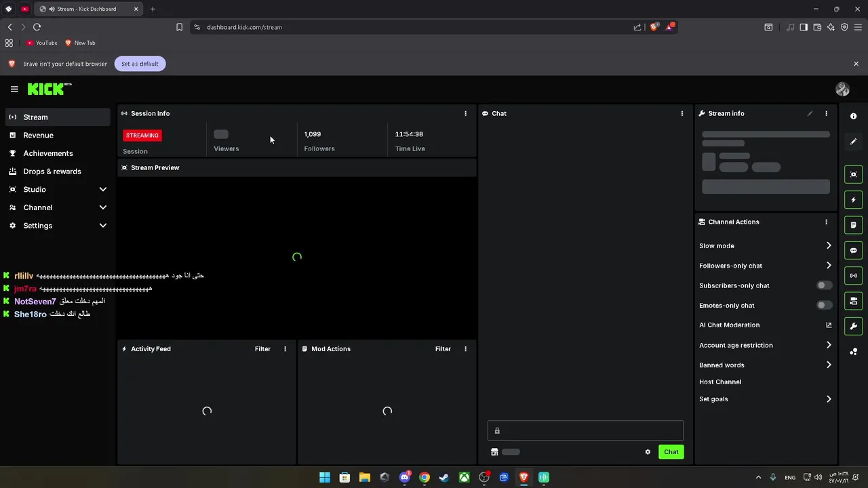Image resolution: width=868 pixels, height=488 pixels.
Task: Select Stream in the sidebar
Action: pos(58,117)
